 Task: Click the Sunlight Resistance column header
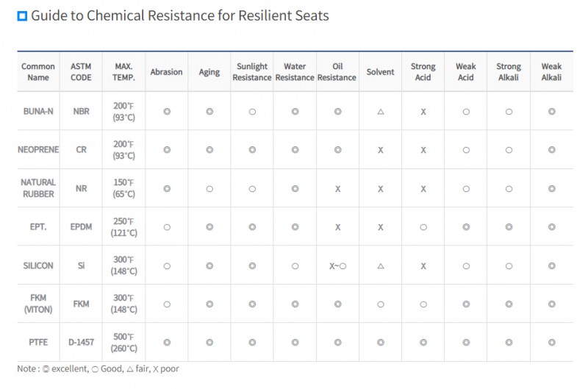click(252, 72)
